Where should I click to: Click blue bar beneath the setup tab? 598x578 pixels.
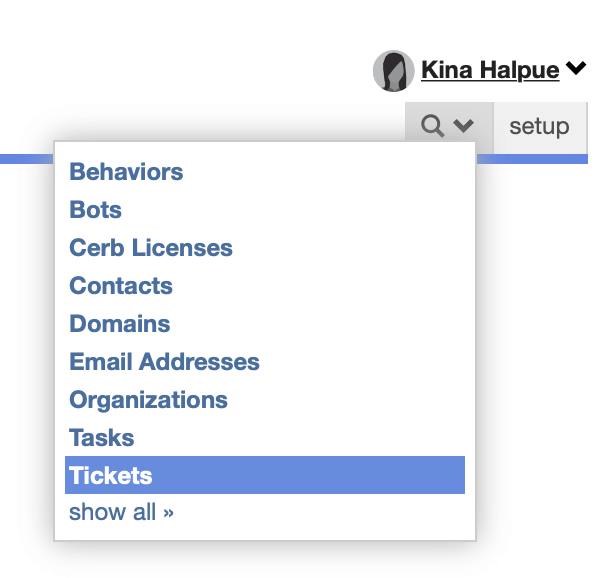coord(532,159)
